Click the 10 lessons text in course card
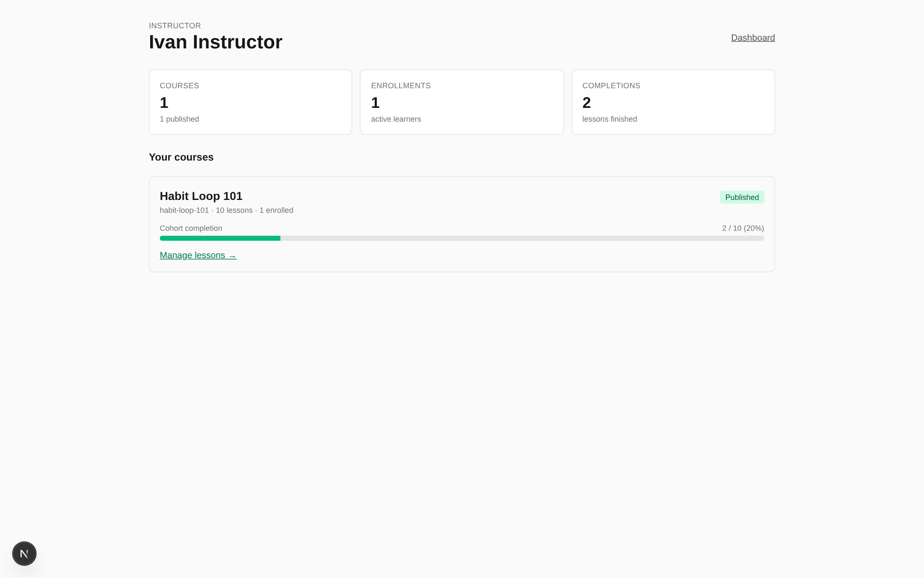This screenshot has width=924, height=578. [234, 210]
